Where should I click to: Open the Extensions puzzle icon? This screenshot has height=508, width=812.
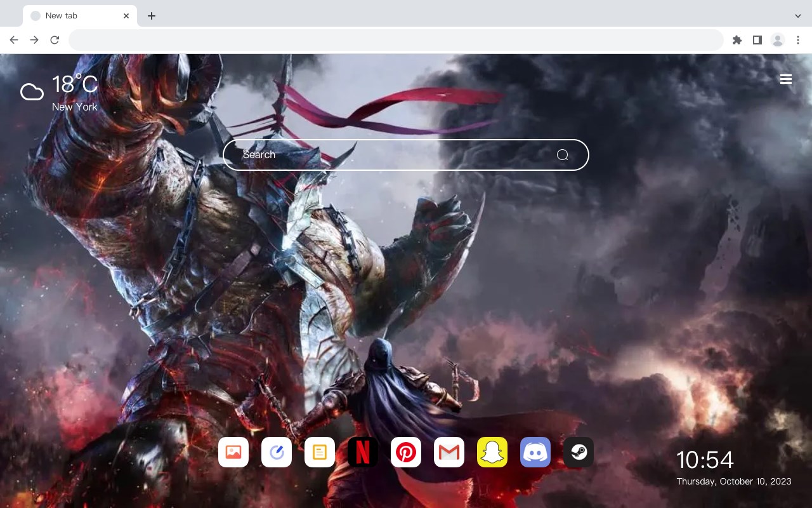[x=737, y=40]
